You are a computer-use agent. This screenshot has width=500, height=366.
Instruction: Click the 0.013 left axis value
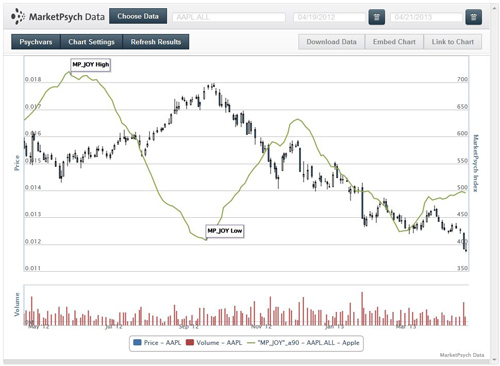pyautogui.click(x=33, y=214)
